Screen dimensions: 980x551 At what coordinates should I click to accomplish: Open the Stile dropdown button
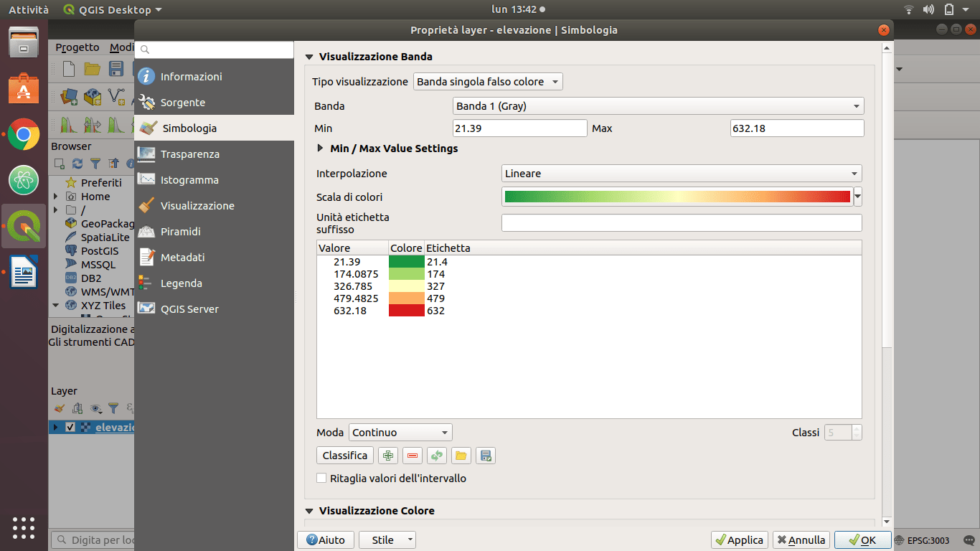coord(387,540)
